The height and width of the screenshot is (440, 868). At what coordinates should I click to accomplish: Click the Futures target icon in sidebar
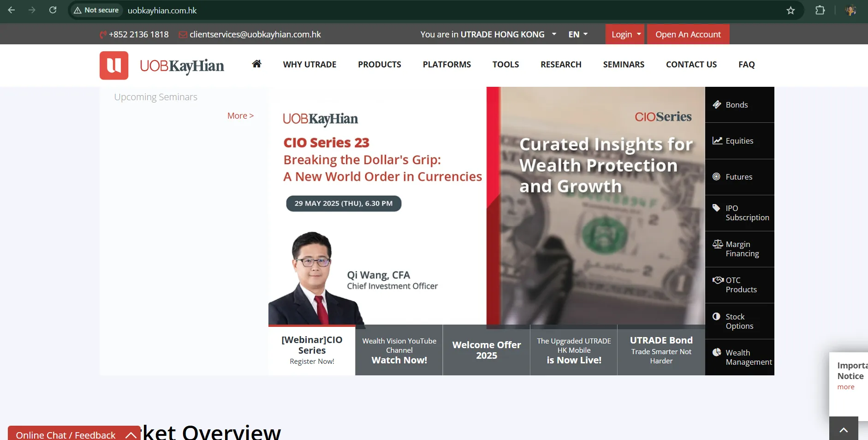pyautogui.click(x=716, y=177)
